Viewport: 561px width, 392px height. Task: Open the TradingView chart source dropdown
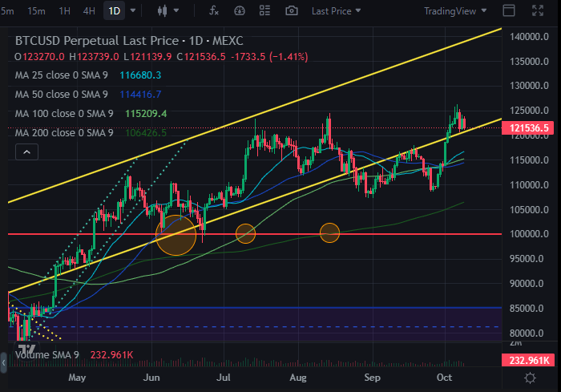point(454,10)
